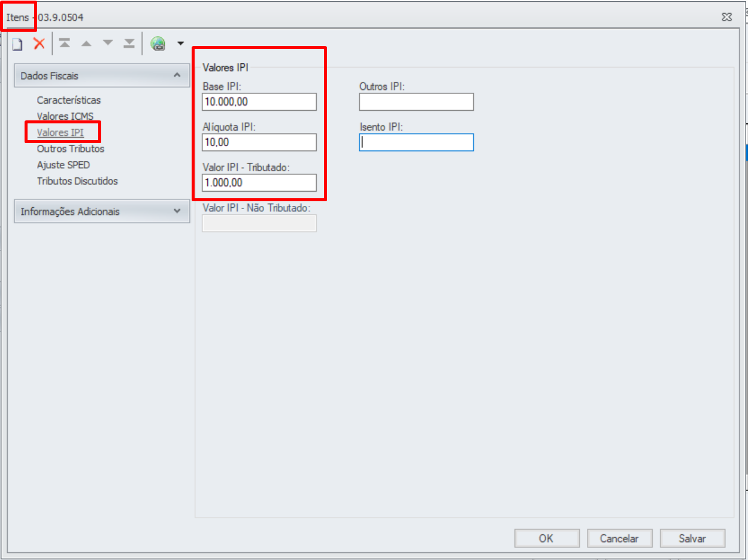
Task: Click the Salvar button
Action: 692,538
